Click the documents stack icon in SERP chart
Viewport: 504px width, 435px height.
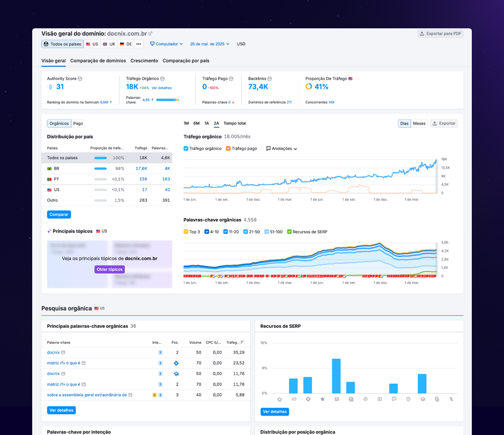pyautogui.click(x=437, y=399)
